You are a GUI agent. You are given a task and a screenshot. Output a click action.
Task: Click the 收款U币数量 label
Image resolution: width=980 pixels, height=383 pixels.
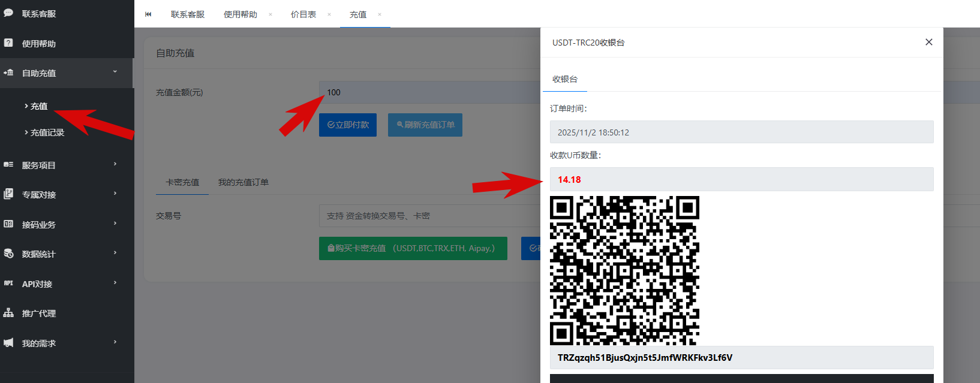coord(575,155)
